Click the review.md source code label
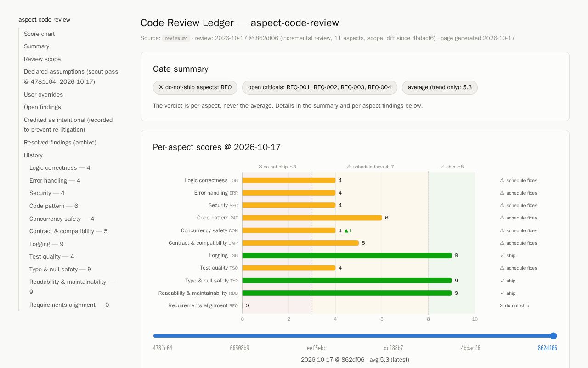The image size is (588, 368). pyautogui.click(x=176, y=38)
